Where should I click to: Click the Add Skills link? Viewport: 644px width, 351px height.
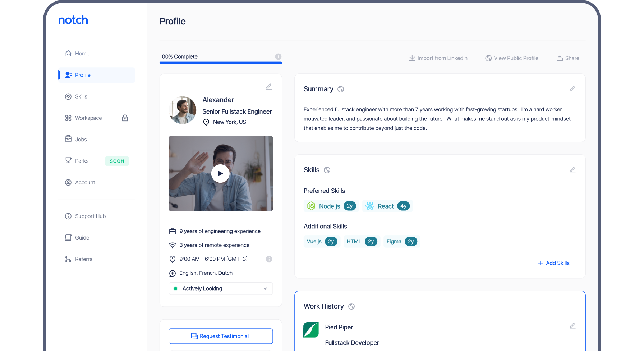point(554,263)
